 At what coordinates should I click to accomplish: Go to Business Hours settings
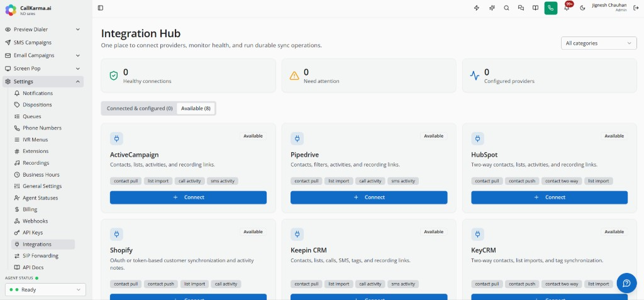click(x=43, y=175)
